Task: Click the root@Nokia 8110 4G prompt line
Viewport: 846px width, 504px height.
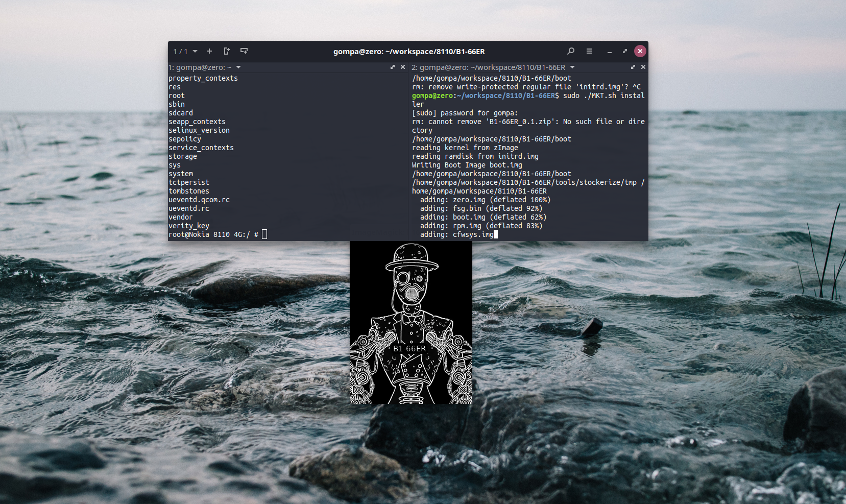Action: (213, 234)
